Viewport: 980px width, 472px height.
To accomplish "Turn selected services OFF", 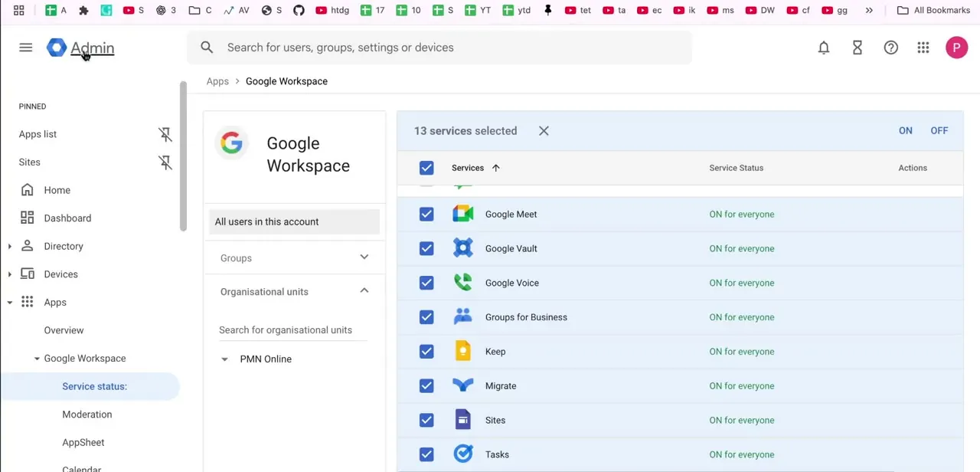I will 939,130.
